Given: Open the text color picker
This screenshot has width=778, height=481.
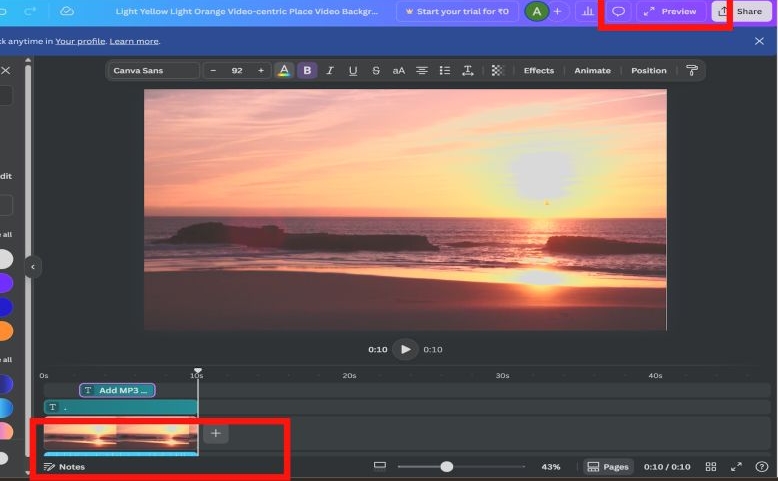Looking at the screenshot, I should [284, 70].
